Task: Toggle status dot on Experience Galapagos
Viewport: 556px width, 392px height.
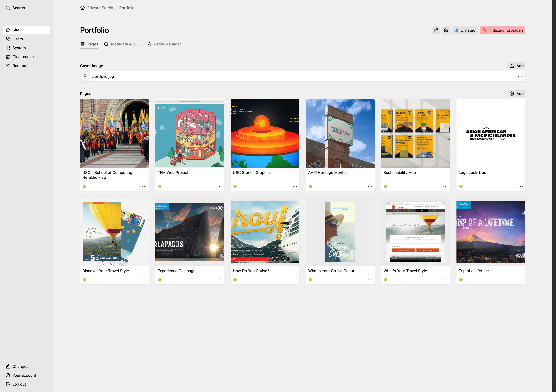Action: (x=160, y=280)
